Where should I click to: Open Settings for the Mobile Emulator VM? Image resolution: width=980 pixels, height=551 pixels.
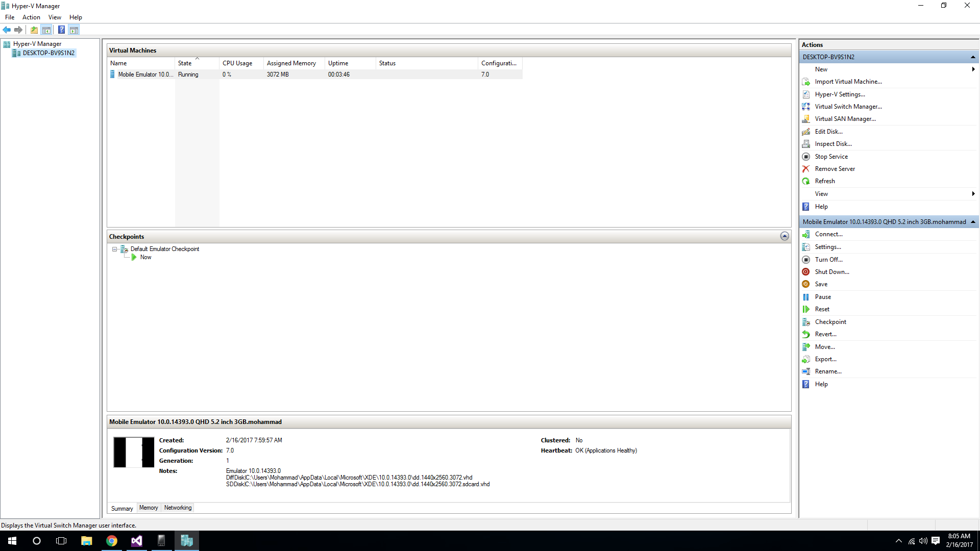828,247
